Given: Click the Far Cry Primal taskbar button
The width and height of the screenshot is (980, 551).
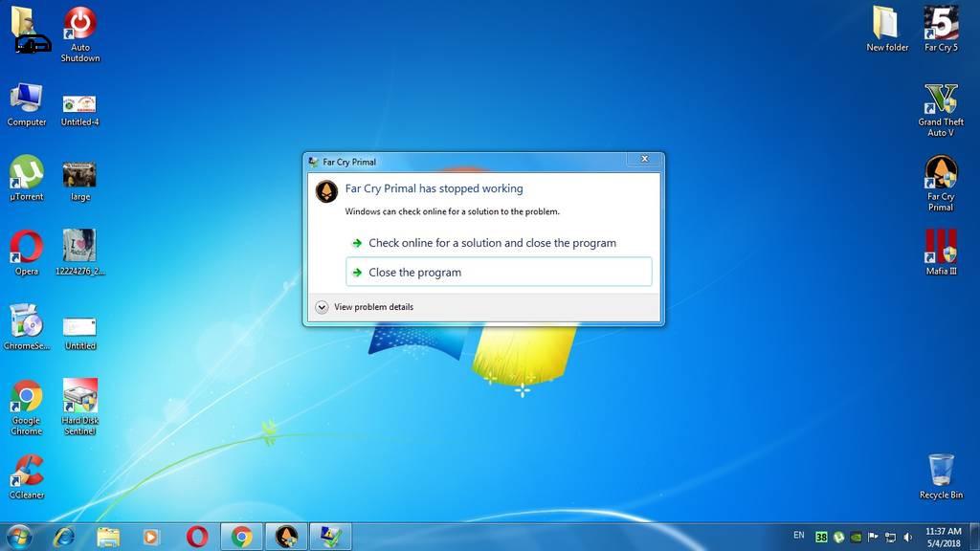Looking at the screenshot, I should pyautogui.click(x=286, y=536).
